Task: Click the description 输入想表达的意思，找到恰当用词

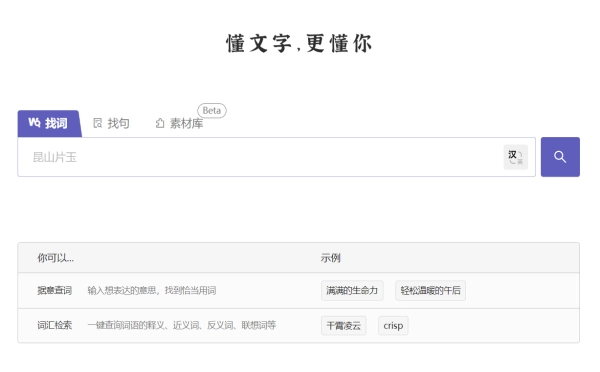Action: pyautogui.click(x=152, y=290)
